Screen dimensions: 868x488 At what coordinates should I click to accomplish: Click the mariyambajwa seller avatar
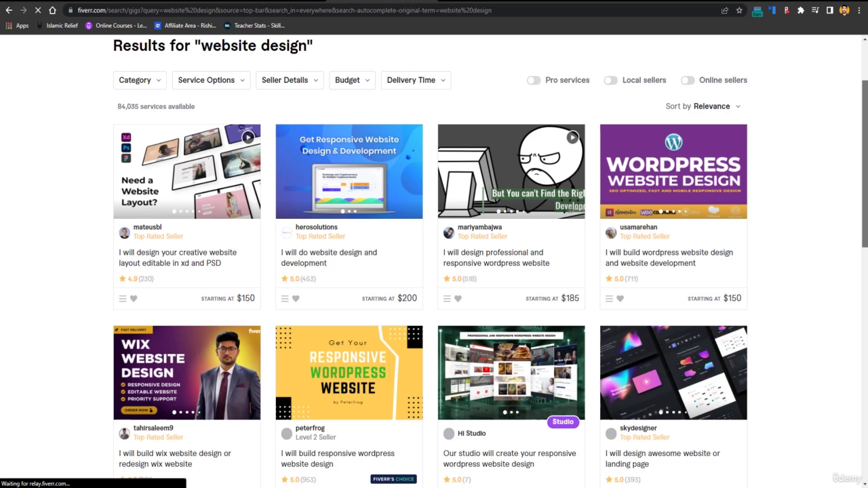(x=449, y=233)
